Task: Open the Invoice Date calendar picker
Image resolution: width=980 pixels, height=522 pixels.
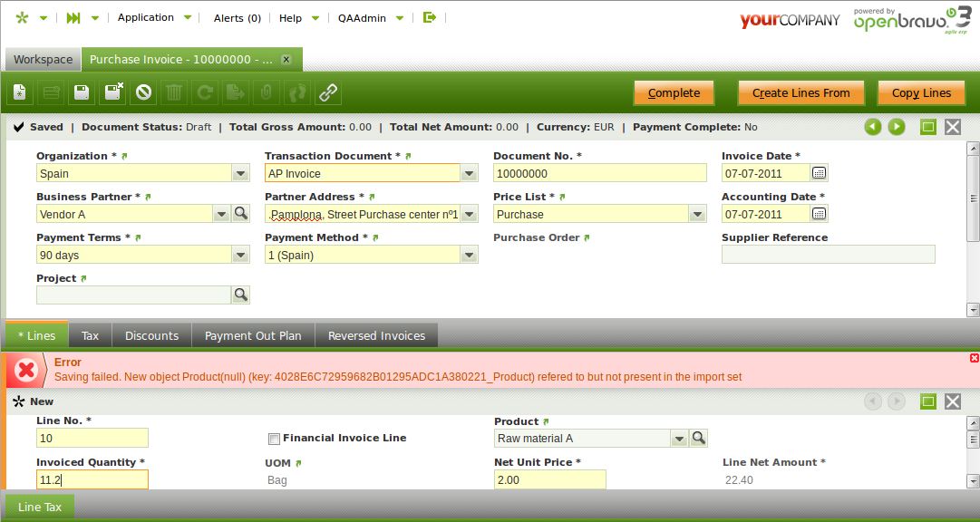Action: [x=819, y=173]
